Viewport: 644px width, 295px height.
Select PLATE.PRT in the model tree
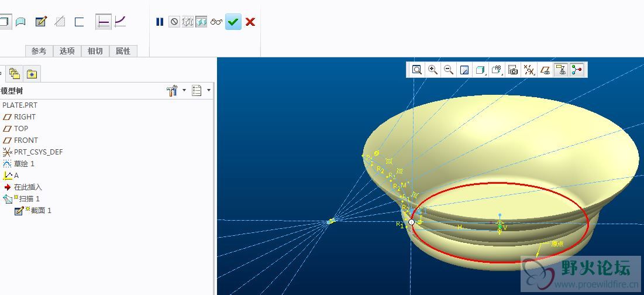(20, 105)
